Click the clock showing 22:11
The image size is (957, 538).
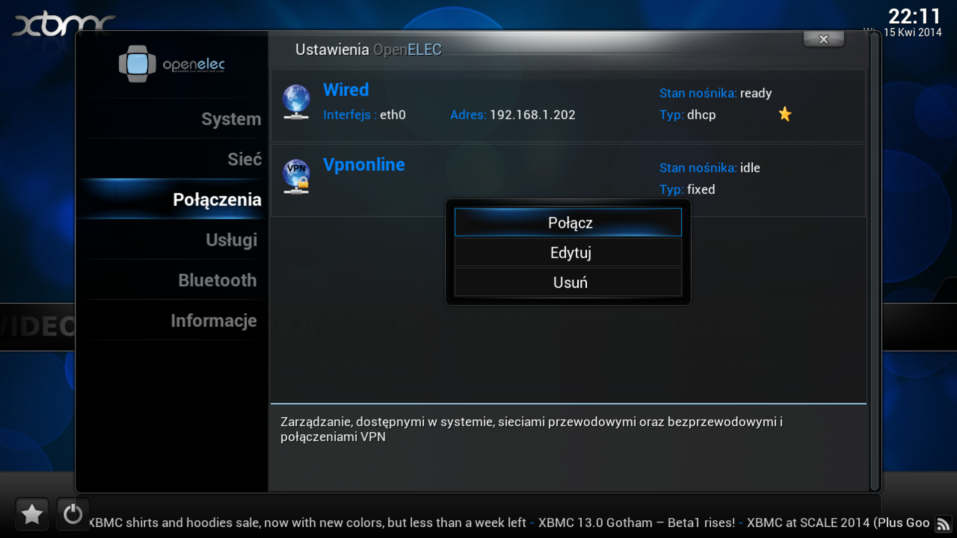click(x=914, y=16)
